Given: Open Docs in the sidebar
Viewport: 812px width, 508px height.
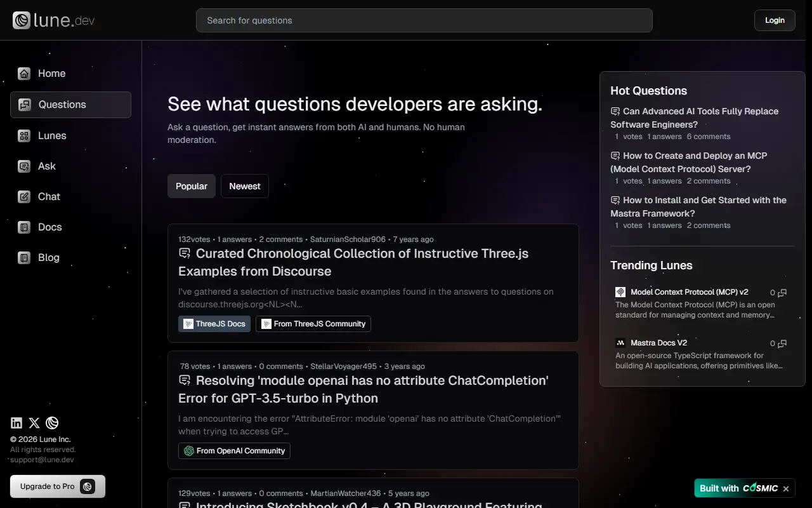Looking at the screenshot, I should pos(70,227).
